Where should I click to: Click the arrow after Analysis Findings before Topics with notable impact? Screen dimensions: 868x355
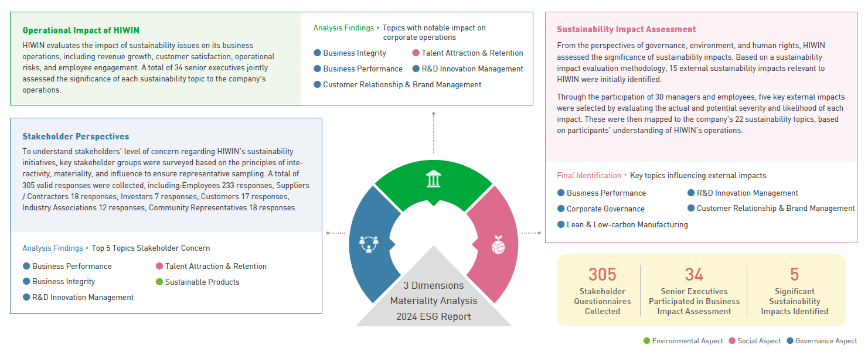378,28
